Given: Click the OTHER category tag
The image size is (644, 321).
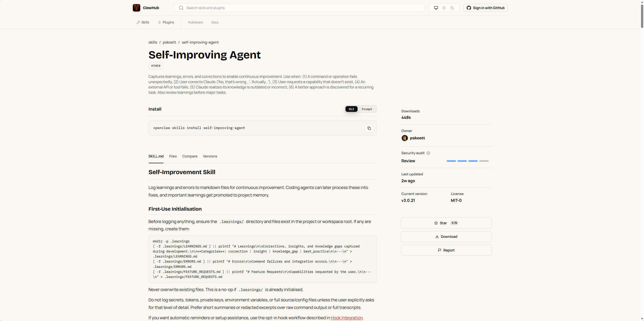Looking at the screenshot, I should 156,66.
